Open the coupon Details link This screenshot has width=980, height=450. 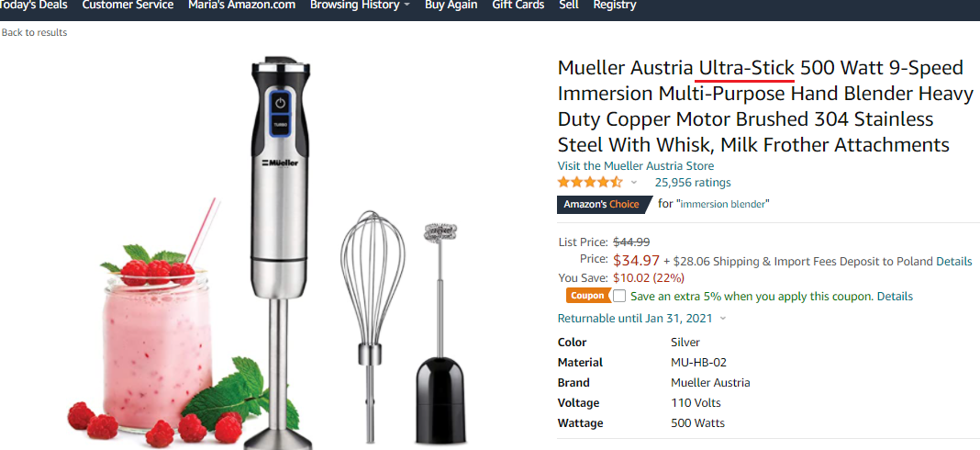895,297
